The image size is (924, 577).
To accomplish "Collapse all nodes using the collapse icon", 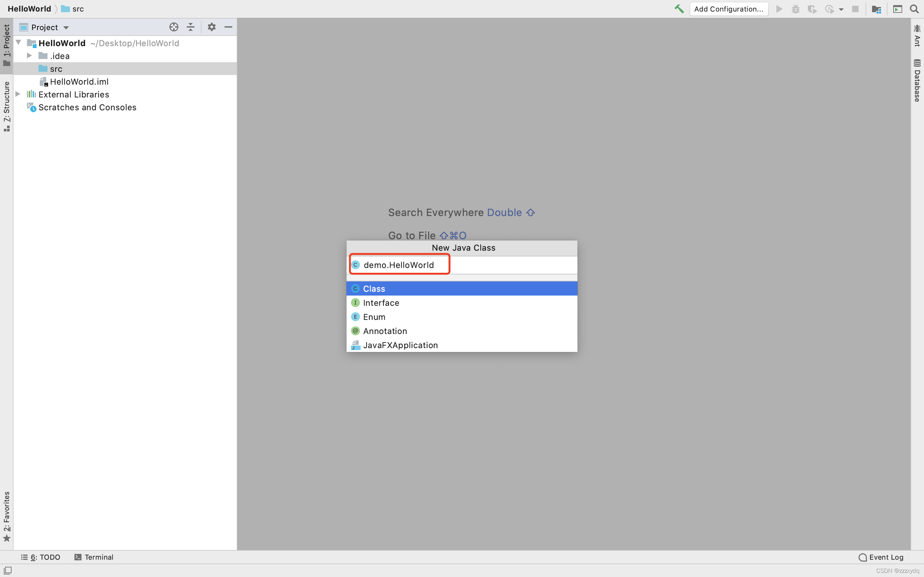I will pyautogui.click(x=191, y=27).
